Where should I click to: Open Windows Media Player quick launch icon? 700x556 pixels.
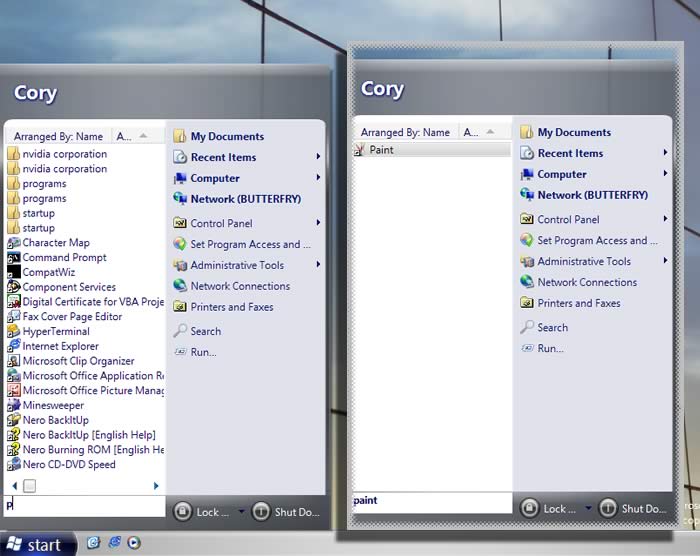click(x=134, y=542)
